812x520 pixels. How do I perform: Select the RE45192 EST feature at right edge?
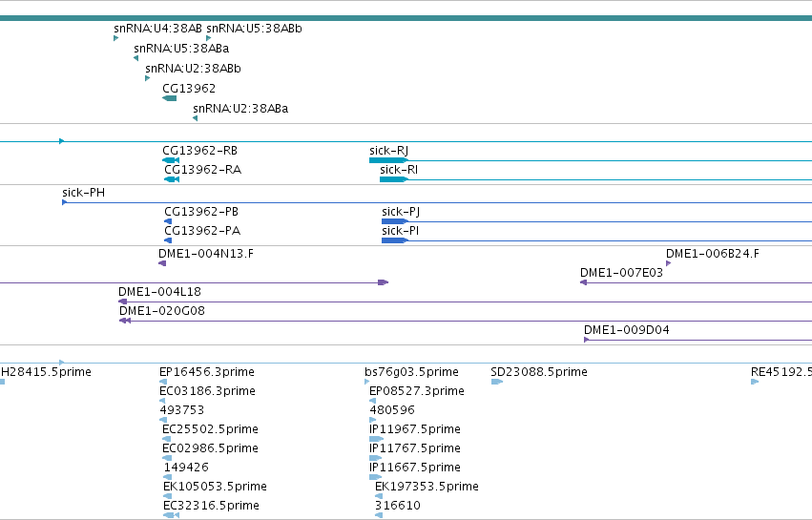coord(755,382)
